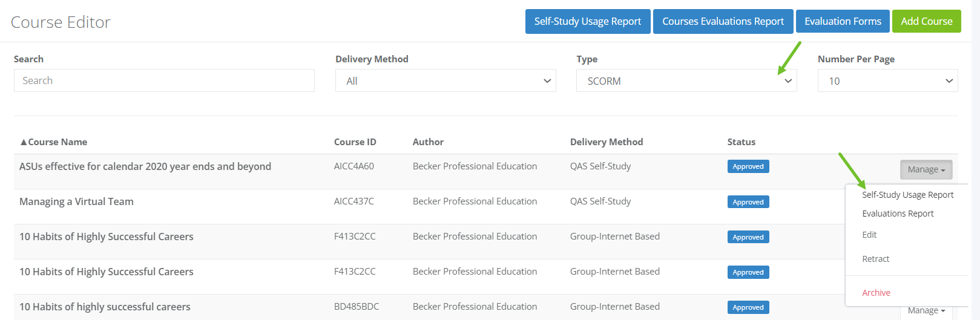Click the green Add Course button
The height and width of the screenshot is (320, 980).
pos(926,22)
